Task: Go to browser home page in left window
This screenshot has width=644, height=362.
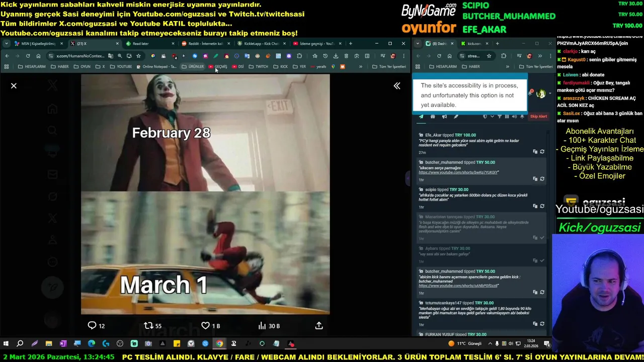Action: pyautogui.click(x=38, y=56)
